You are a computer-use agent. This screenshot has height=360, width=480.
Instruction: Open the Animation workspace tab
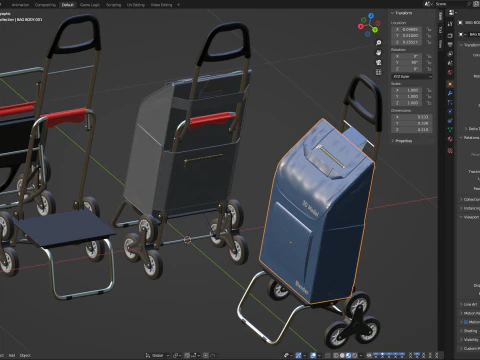pyautogui.click(x=20, y=5)
